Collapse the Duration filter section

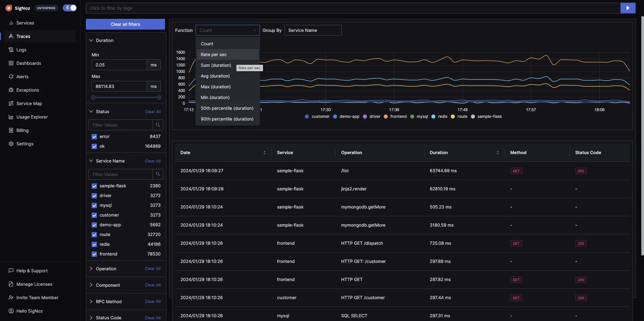pyautogui.click(x=91, y=40)
